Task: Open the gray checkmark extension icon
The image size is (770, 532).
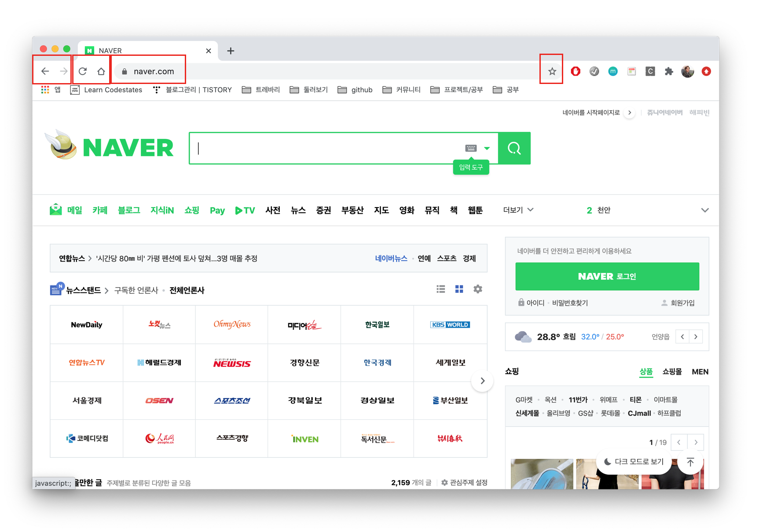Action: (x=594, y=71)
